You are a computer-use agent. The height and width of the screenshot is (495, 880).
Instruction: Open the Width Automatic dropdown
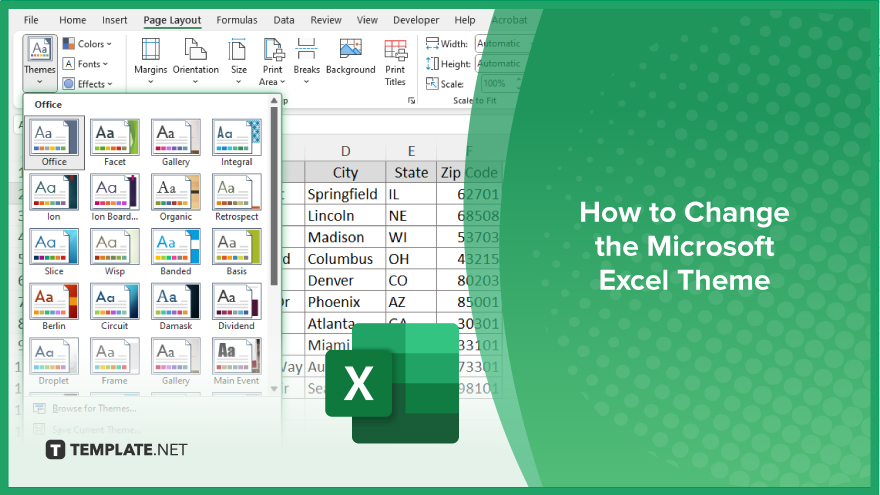point(503,44)
